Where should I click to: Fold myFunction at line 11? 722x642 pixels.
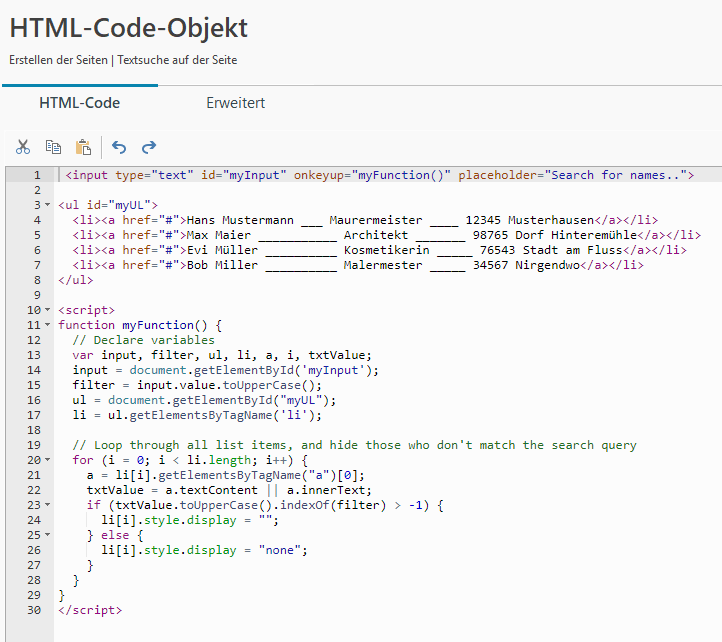point(47,325)
